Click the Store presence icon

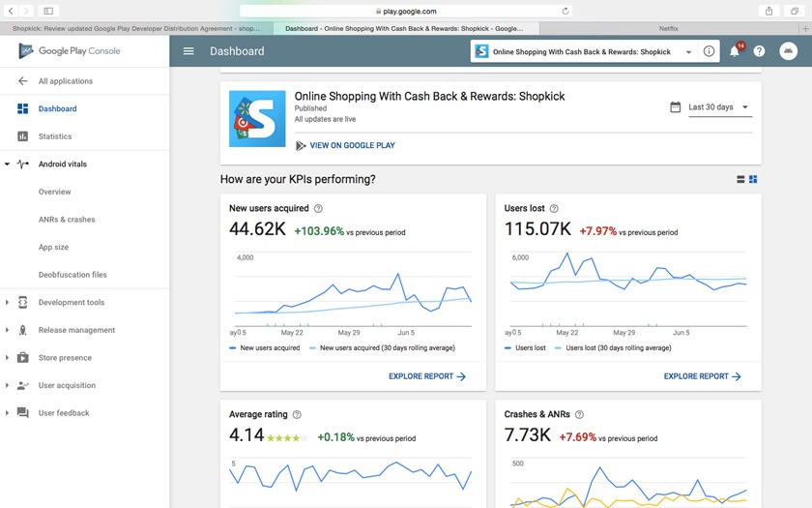pyautogui.click(x=23, y=358)
